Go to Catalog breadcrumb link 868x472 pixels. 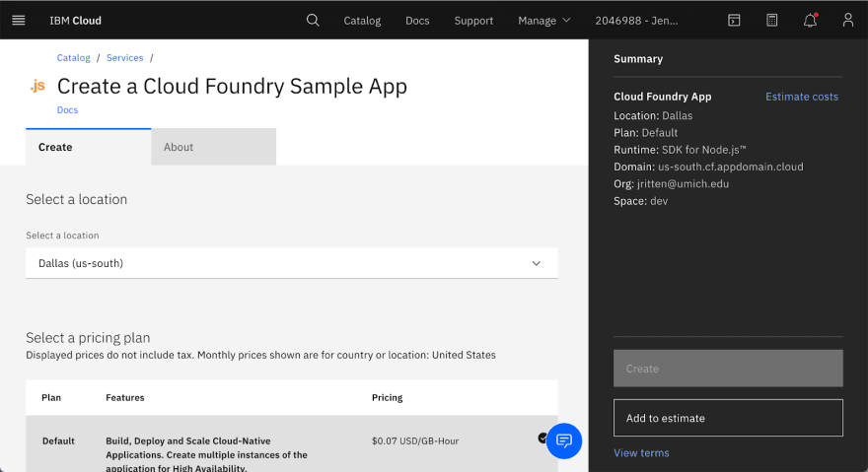coord(74,57)
